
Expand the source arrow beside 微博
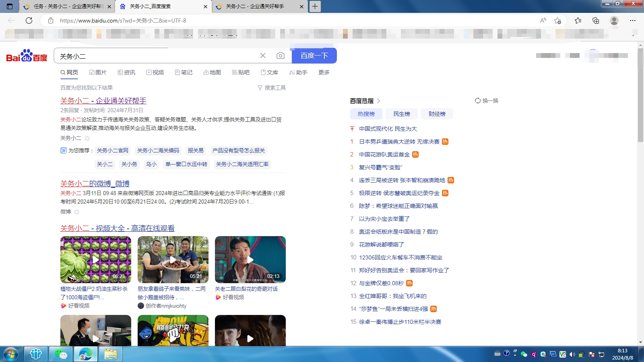tap(76, 212)
